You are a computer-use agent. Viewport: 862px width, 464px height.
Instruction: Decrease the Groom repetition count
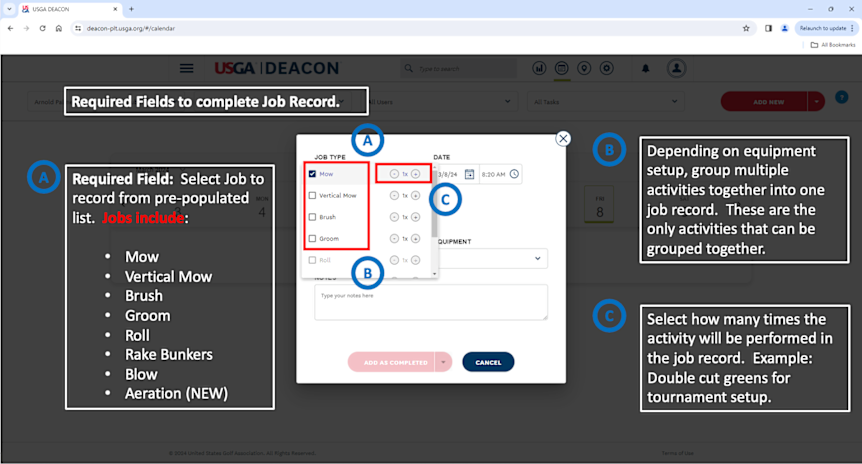394,238
